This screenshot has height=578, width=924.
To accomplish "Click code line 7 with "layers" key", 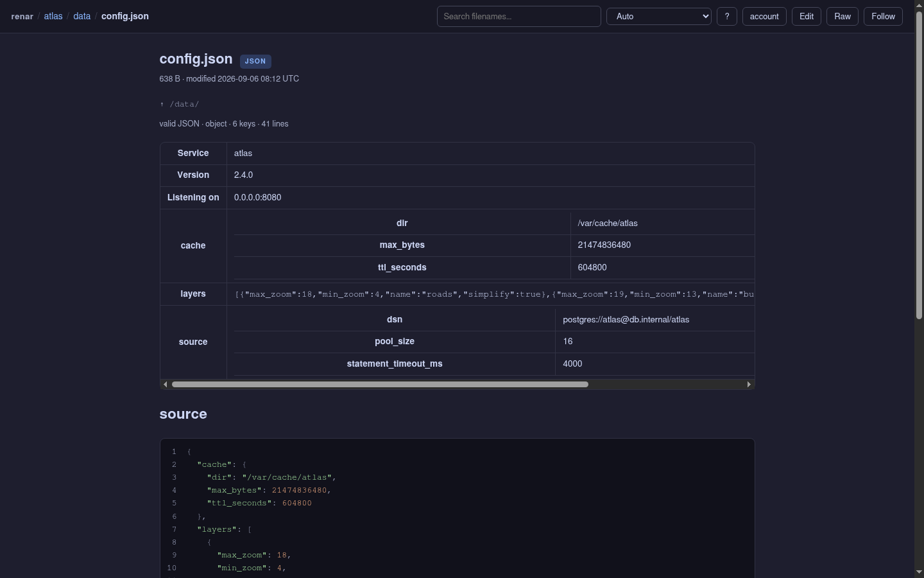I will (225, 530).
